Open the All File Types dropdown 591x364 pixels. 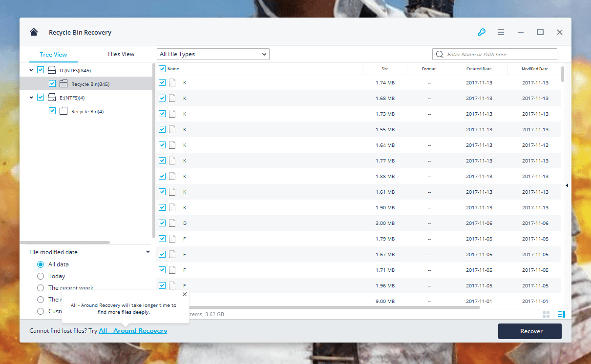click(x=213, y=54)
